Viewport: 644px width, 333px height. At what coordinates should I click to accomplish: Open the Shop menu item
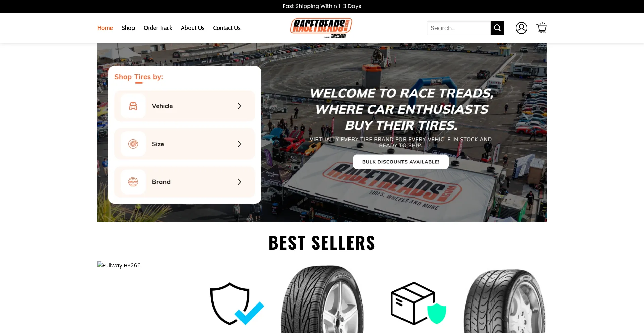pyautogui.click(x=128, y=28)
